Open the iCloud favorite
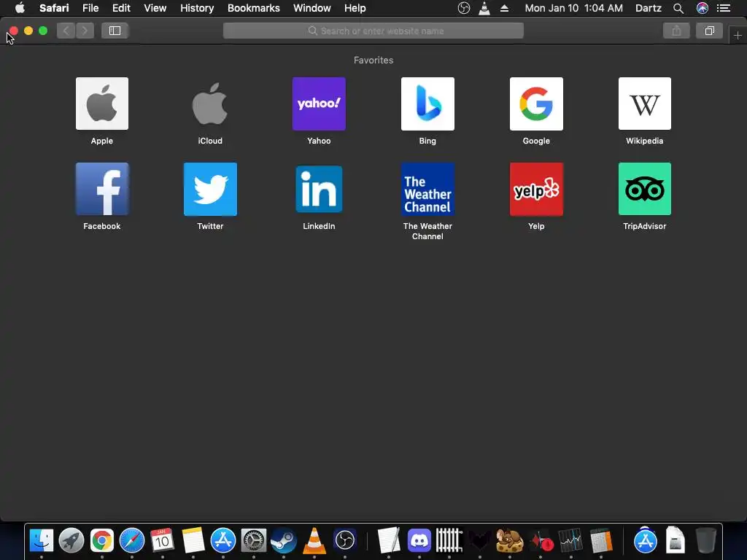The height and width of the screenshot is (560, 747). click(x=210, y=104)
